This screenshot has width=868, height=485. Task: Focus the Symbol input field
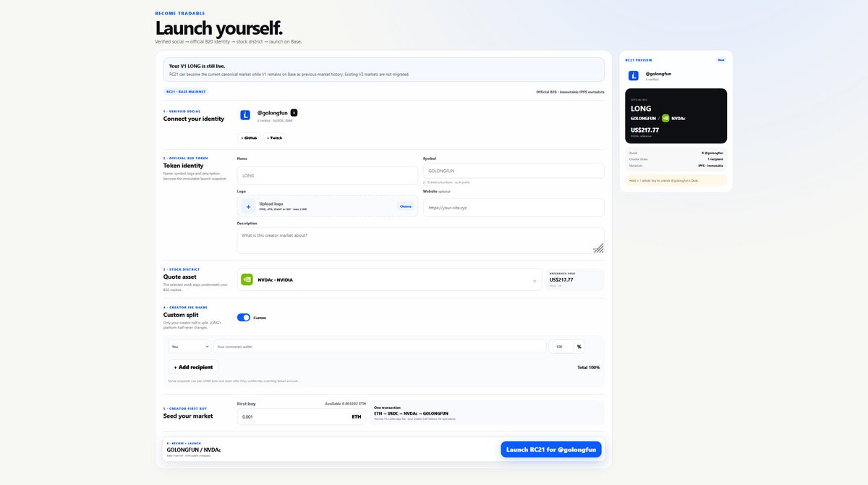pos(514,170)
